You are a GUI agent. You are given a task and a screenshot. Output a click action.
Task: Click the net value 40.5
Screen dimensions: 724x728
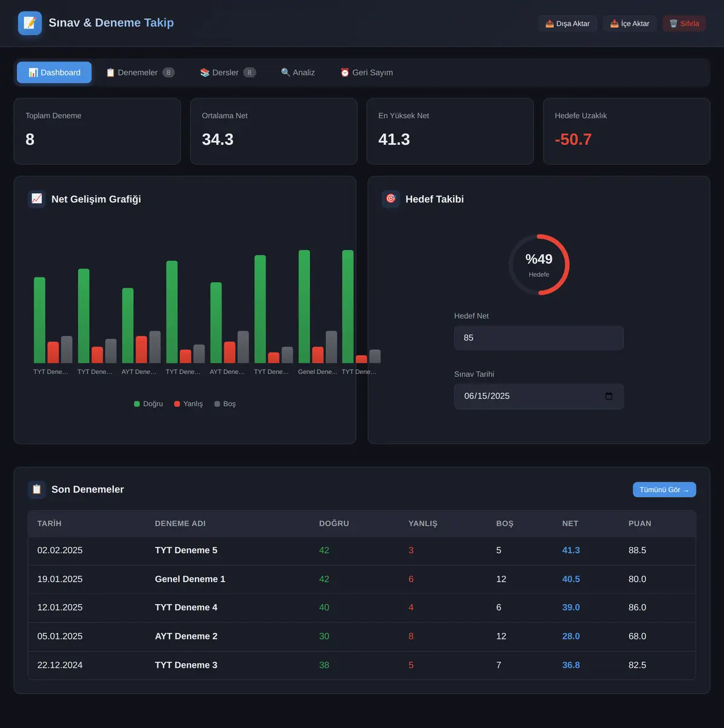(x=571, y=579)
